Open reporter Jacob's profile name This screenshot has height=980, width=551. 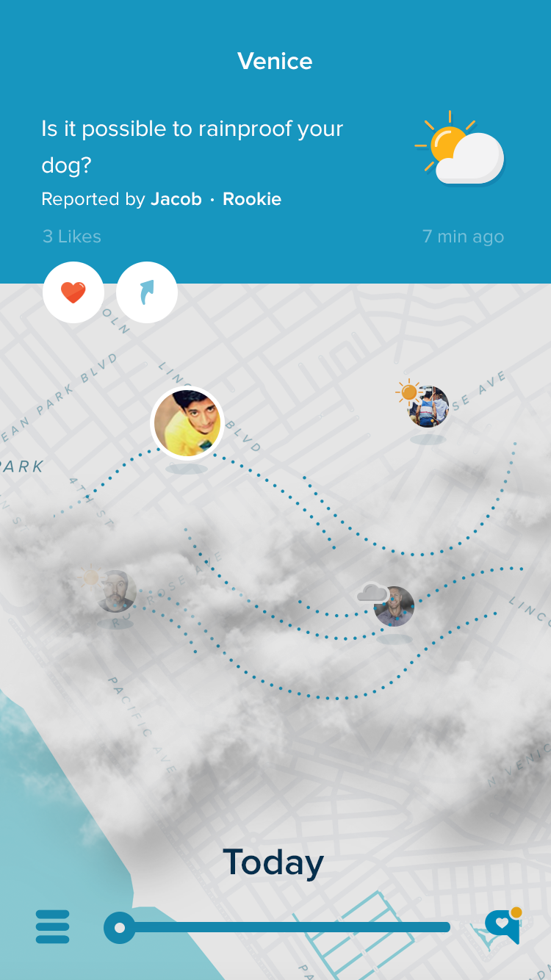point(176,199)
